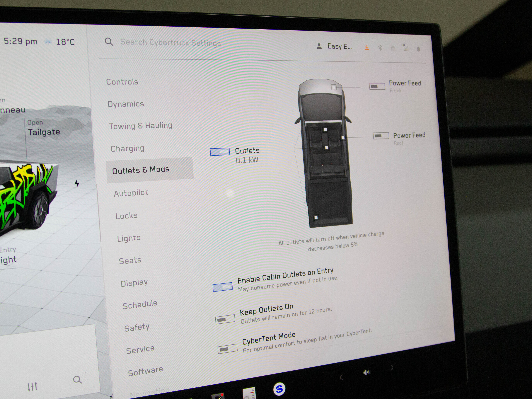The width and height of the screenshot is (532, 399).
Task: Toggle the Outlets 0.1 kW switch
Action: click(220, 152)
